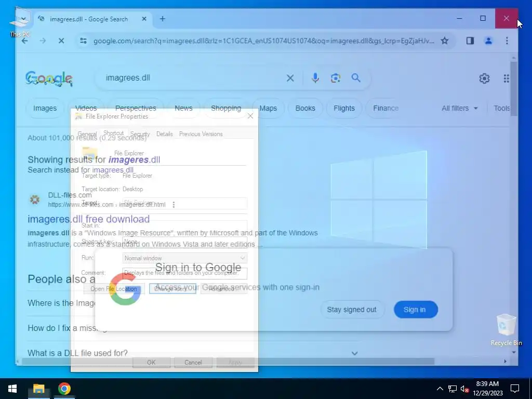Open DLL-files.com result options dots

174,205
